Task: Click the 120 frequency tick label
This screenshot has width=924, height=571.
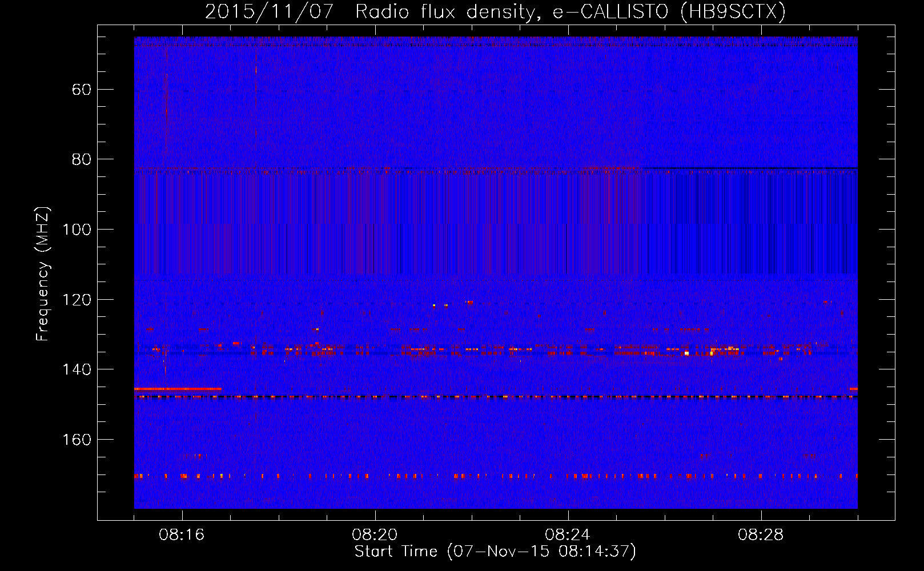Action: (x=77, y=300)
